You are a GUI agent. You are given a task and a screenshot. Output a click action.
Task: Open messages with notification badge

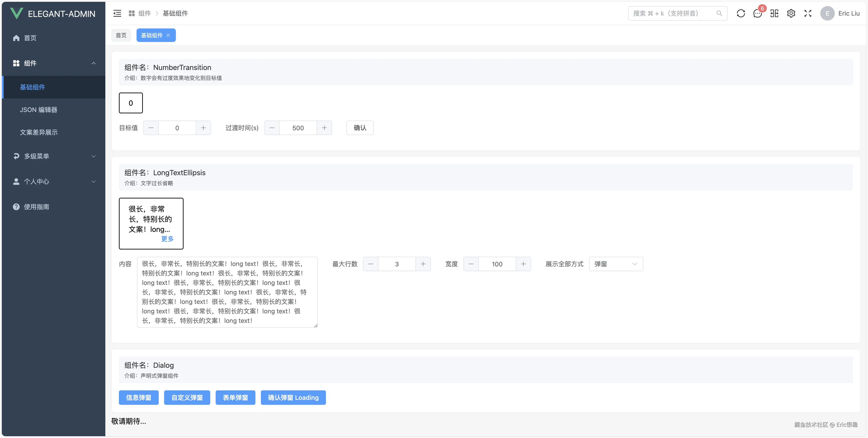click(757, 14)
